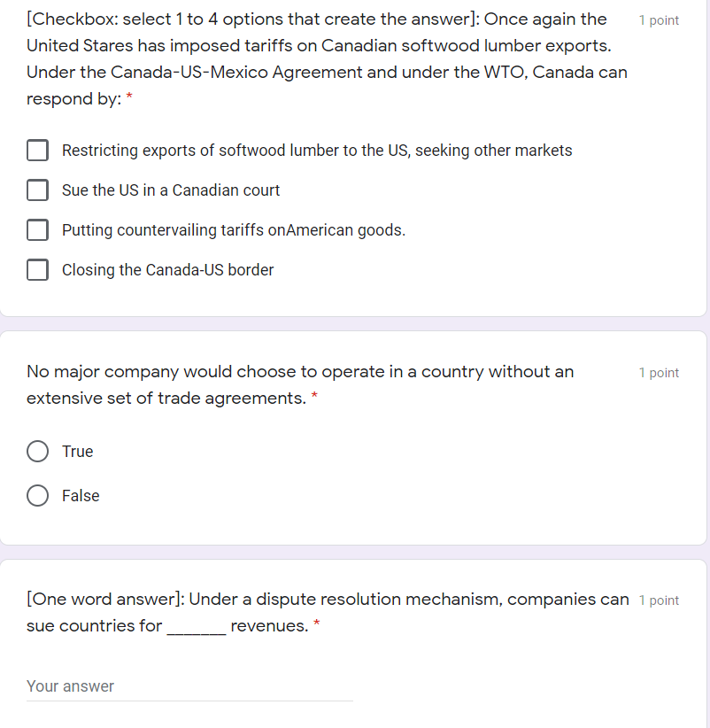Click the '1 point' label beside the true/false question
710x728 pixels.
pos(658,372)
